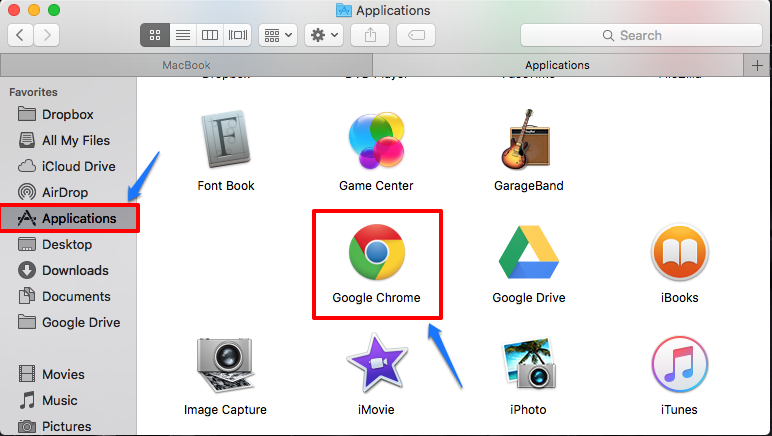The image size is (772, 436).
Task: Click the iBooks label text
Action: pos(679,298)
